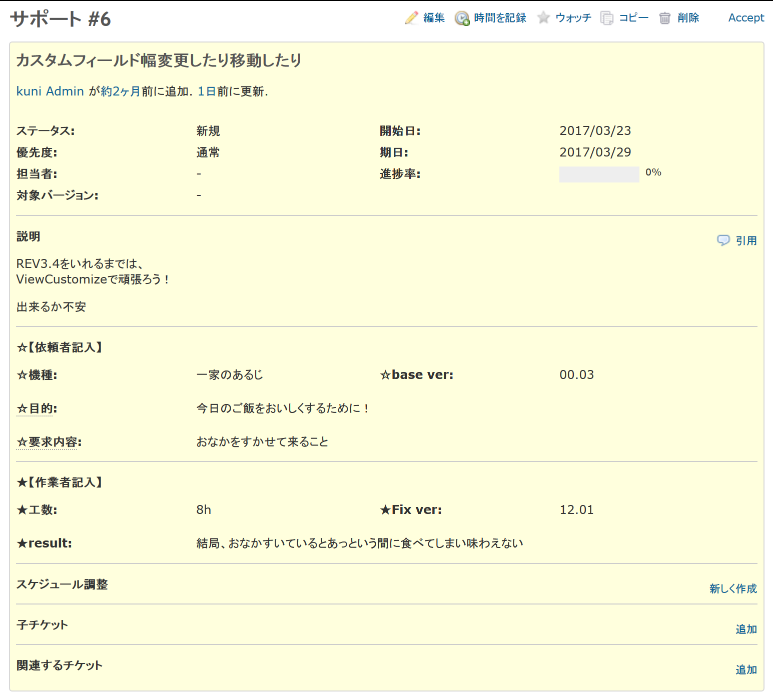Click 新しく作成 under スケジュール調整
The width and height of the screenshot is (773, 700).
(732, 588)
